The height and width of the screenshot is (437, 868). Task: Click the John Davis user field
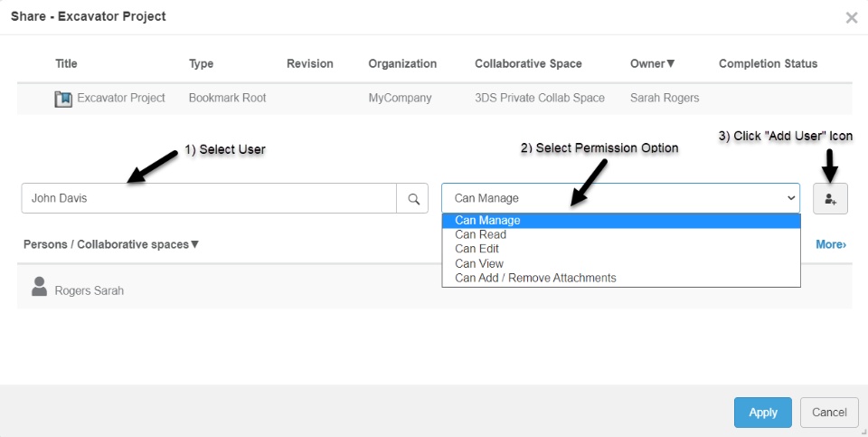coord(208,198)
